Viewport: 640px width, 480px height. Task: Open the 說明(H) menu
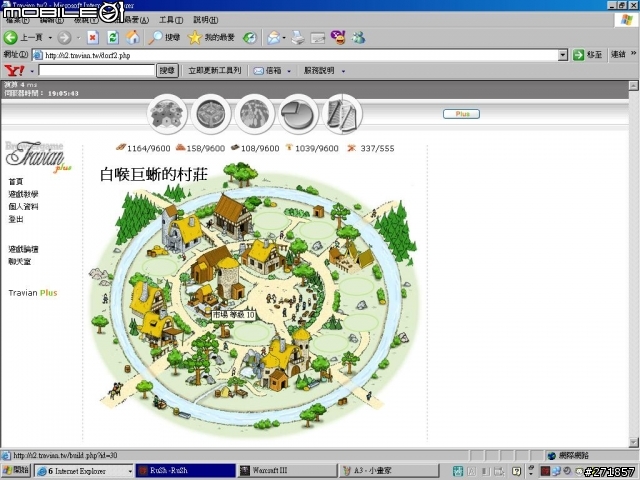[x=206, y=20]
